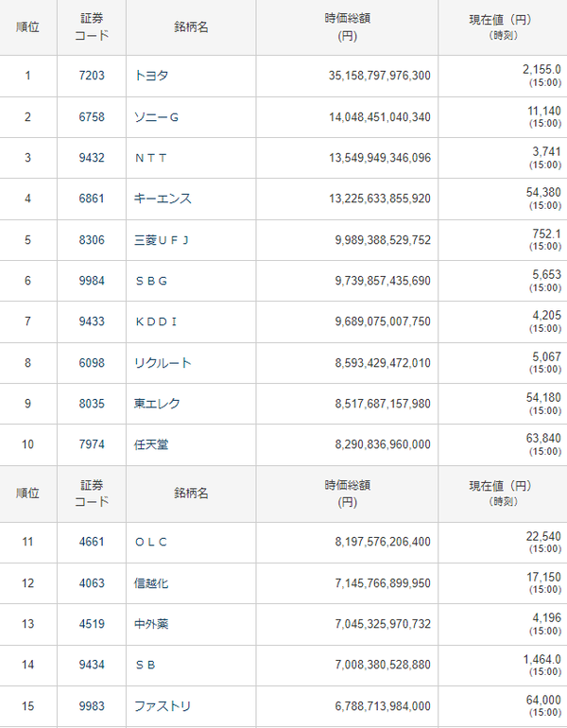The height and width of the screenshot is (728, 567).
Task: Select the 東エレク link
Action: click(157, 404)
